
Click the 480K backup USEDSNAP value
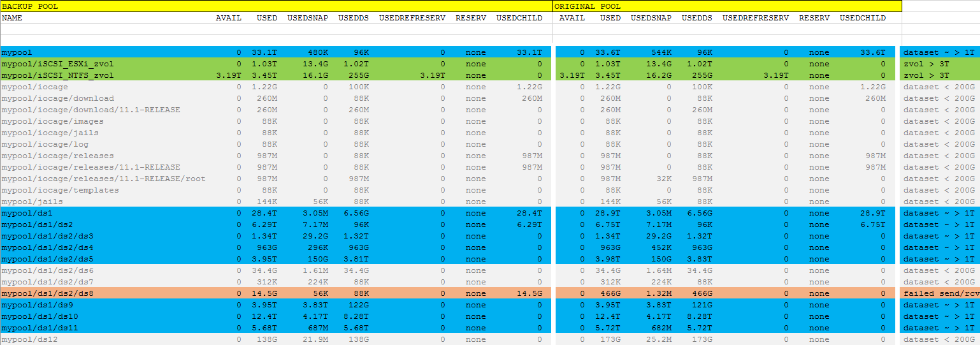318,52
